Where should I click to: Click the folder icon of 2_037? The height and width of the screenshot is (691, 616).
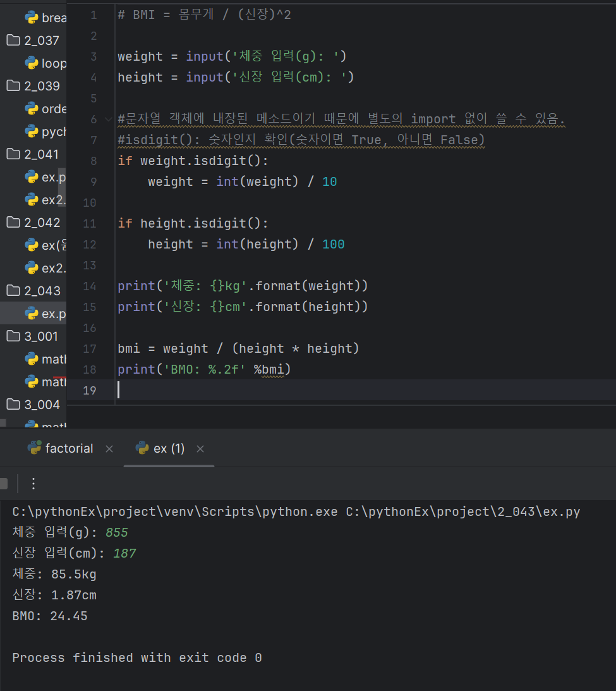(13, 40)
